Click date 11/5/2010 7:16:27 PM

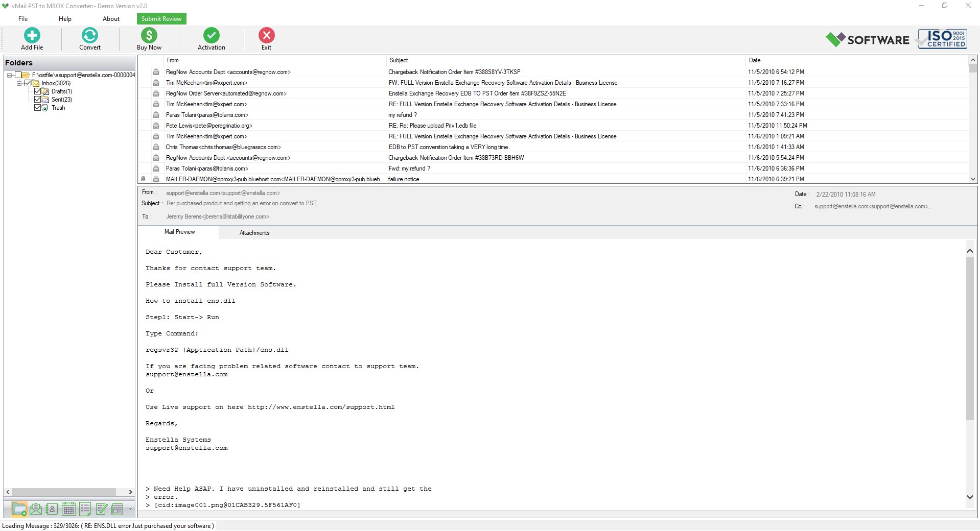776,83
